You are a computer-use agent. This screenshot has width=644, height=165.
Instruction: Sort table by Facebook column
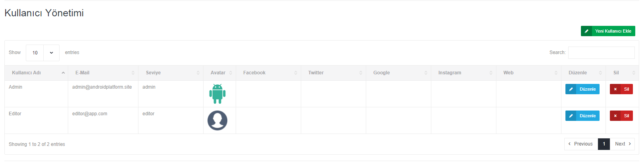268,73
